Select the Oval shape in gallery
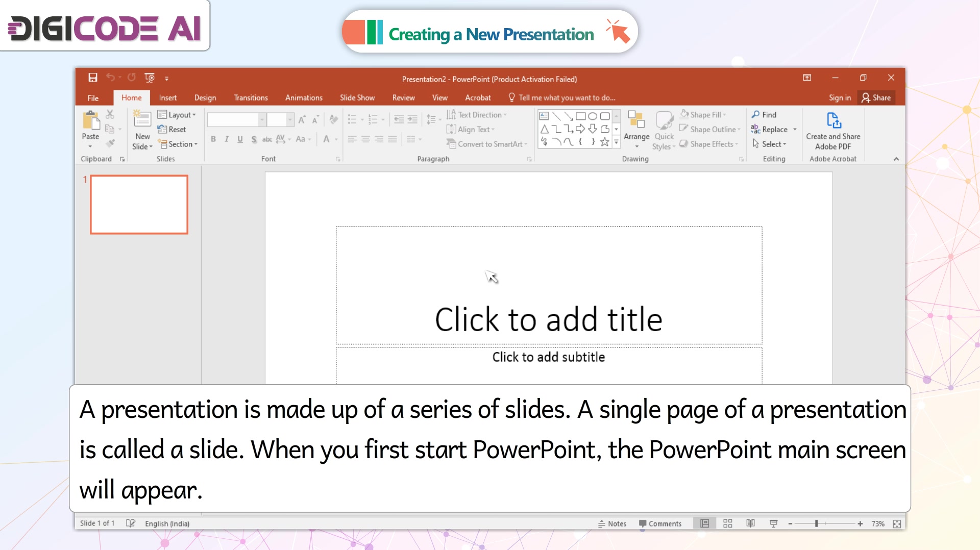The image size is (980, 550). pyautogui.click(x=592, y=116)
